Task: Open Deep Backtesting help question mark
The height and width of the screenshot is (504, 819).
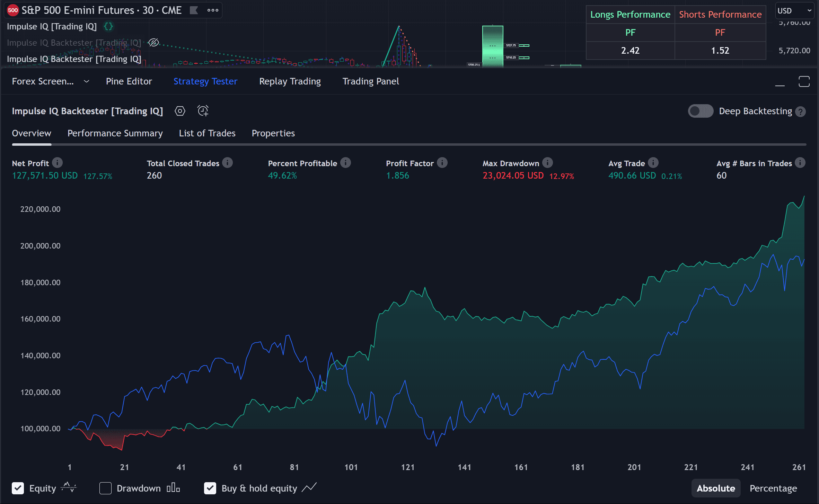Action: coord(800,111)
